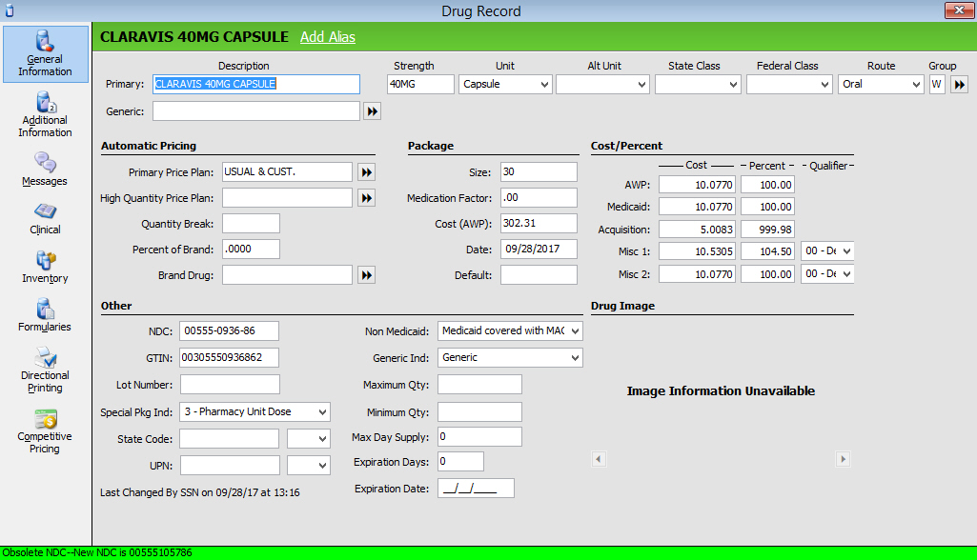The height and width of the screenshot is (560, 977).
Task: Click lookup arrows for Brand Drug
Action: tap(366, 275)
